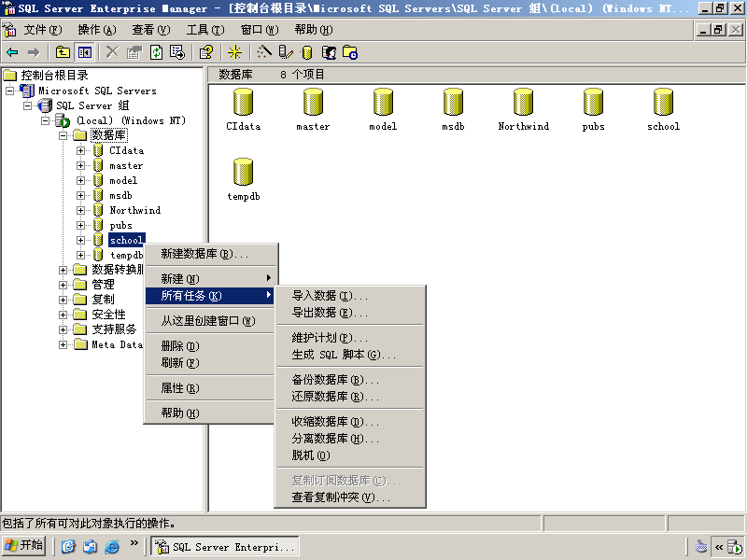
Task: Toggle the Show/Hide console tree icon
Action: 85,52
